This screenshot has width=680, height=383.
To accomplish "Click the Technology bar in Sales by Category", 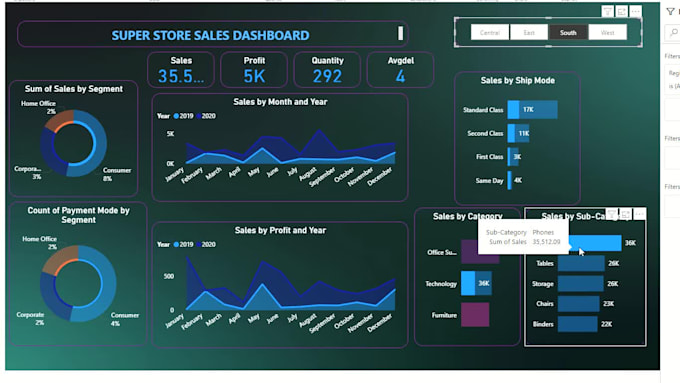I will 476,283.
